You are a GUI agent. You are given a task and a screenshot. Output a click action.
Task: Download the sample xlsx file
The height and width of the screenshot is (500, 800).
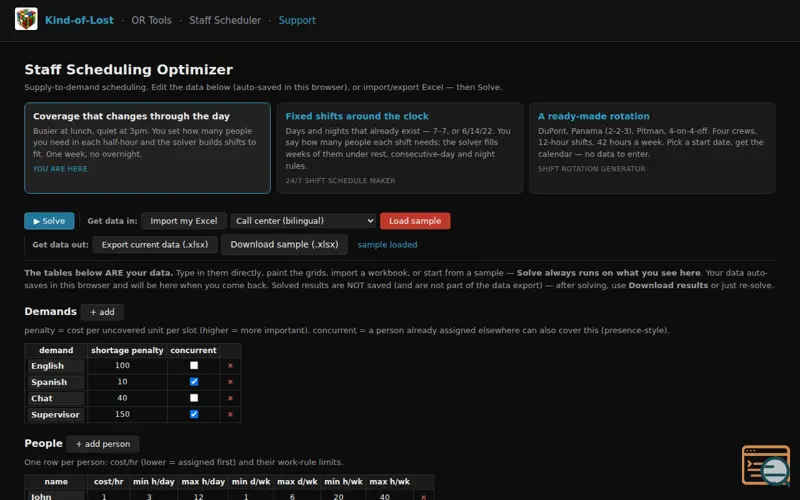pyautogui.click(x=284, y=245)
